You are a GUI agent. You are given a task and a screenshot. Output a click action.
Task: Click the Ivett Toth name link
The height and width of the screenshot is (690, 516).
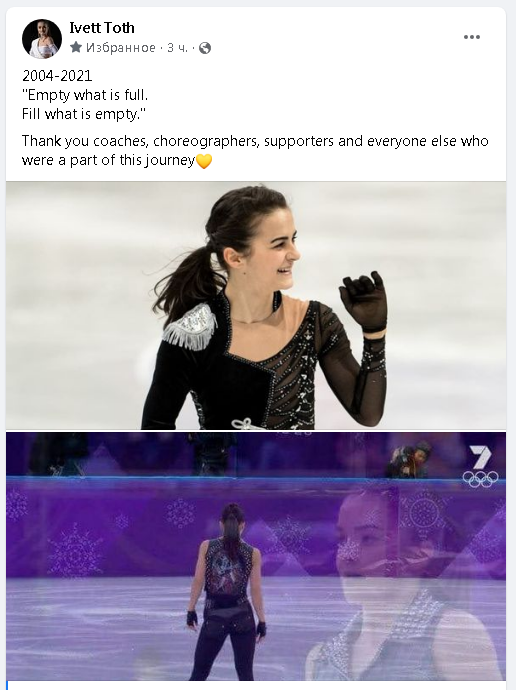pyautogui.click(x=102, y=28)
